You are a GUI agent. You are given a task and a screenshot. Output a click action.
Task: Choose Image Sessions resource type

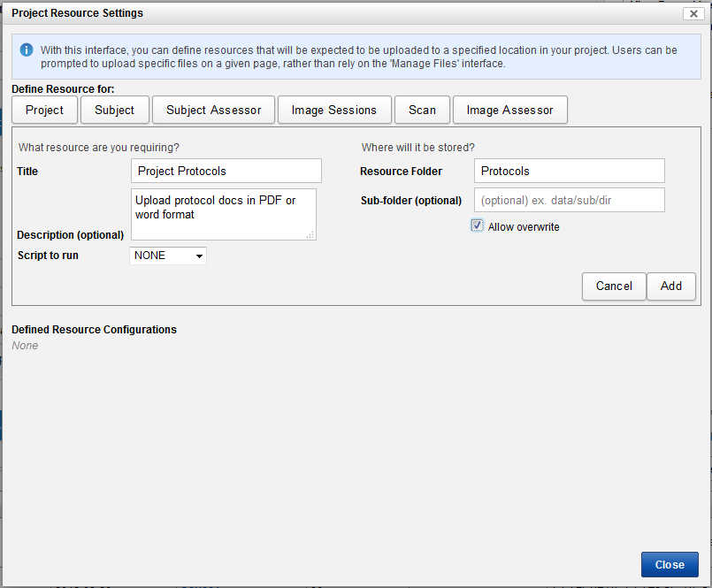click(x=333, y=110)
